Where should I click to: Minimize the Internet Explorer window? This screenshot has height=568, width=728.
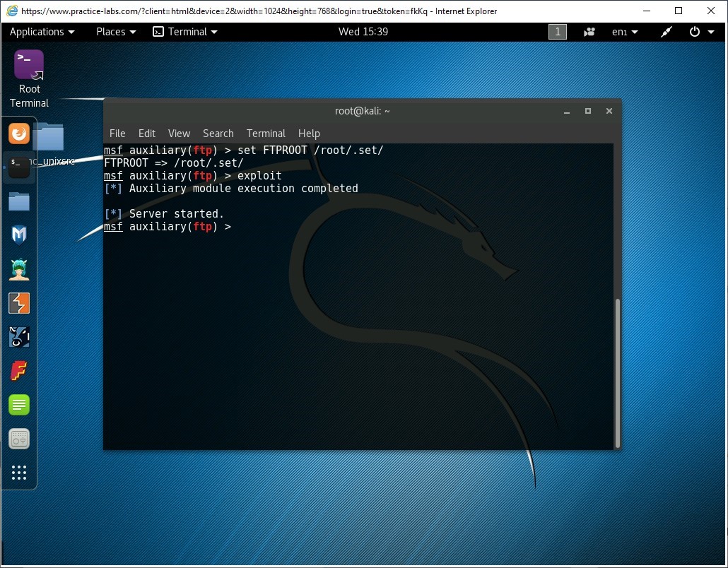(647, 11)
